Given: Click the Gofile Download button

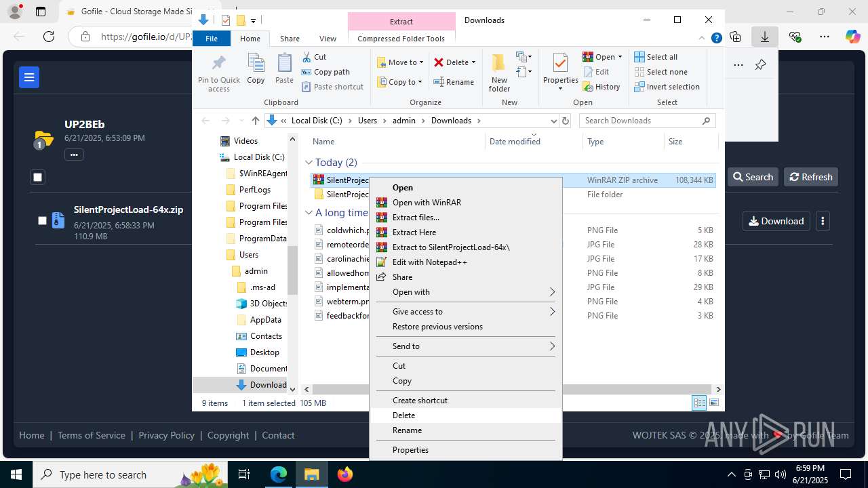Looking at the screenshot, I should [x=776, y=221].
